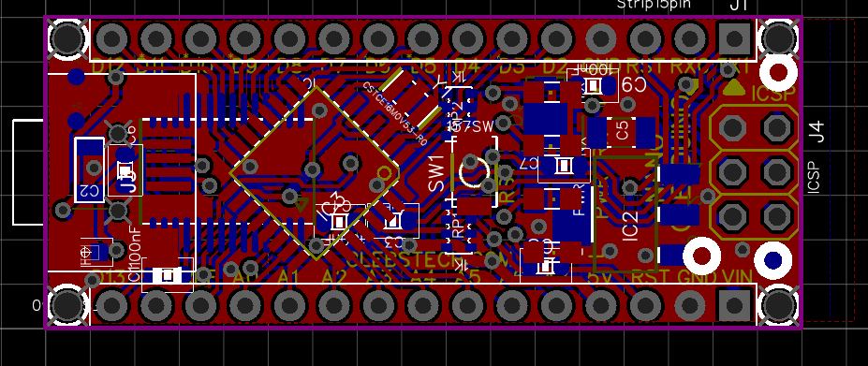
Task: Click the C2 capacitor footprint
Action: coord(89,169)
